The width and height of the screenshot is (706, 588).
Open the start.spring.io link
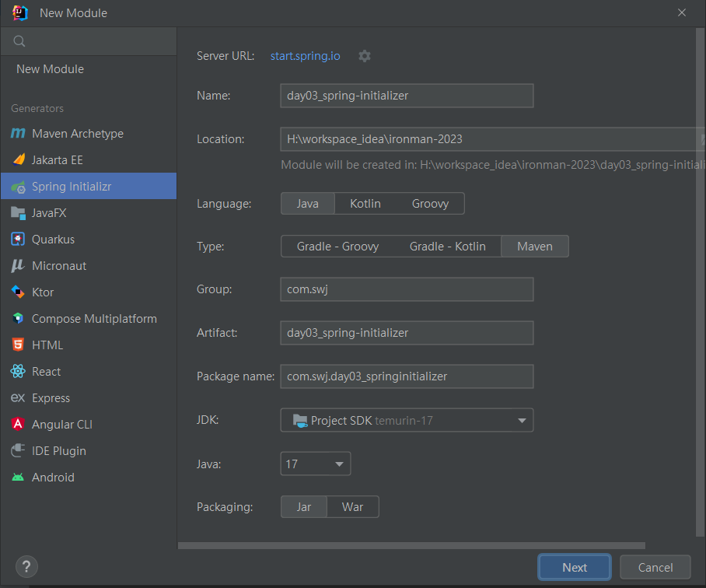(306, 56)
